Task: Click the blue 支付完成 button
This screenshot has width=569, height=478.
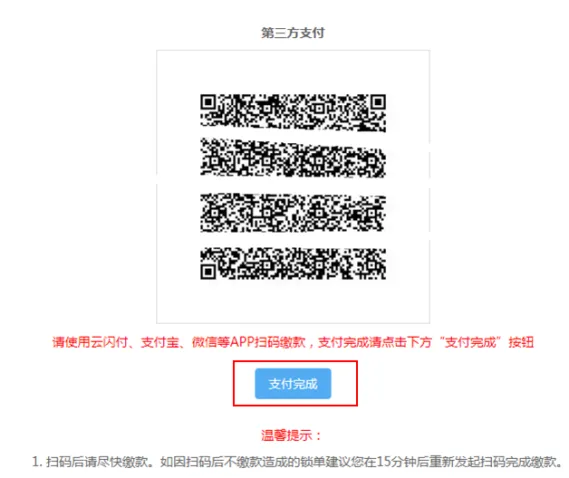Action: [x=293, y=383]
